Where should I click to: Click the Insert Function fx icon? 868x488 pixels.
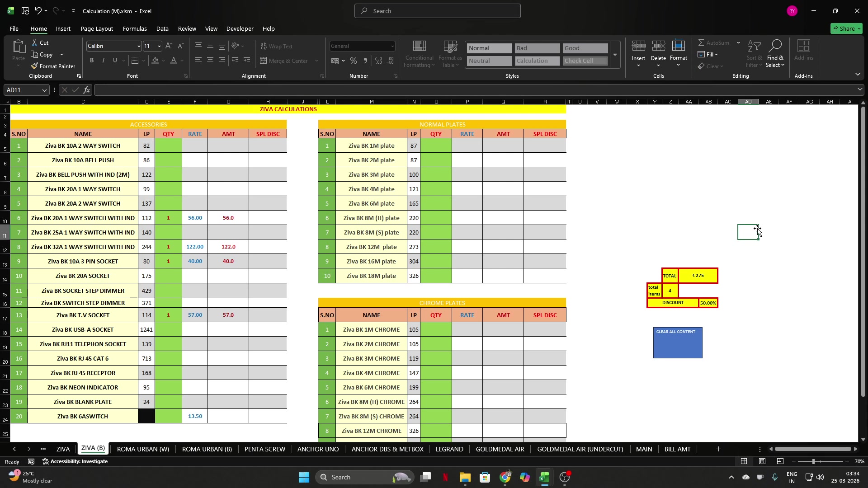(87, 90)
